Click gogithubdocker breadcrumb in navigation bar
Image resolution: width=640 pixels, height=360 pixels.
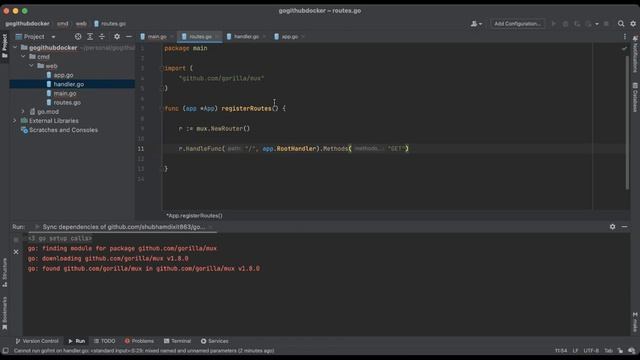coord(27,24)
